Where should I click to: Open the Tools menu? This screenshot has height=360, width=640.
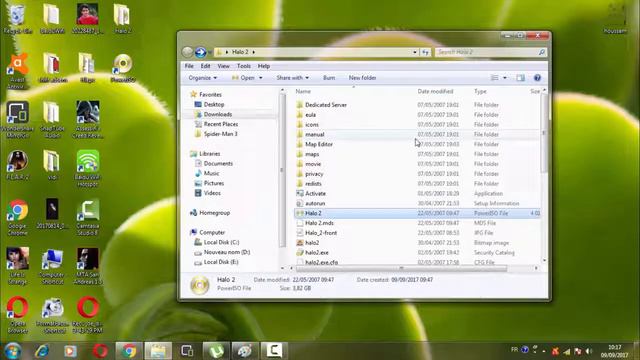(x=244, y=66)
